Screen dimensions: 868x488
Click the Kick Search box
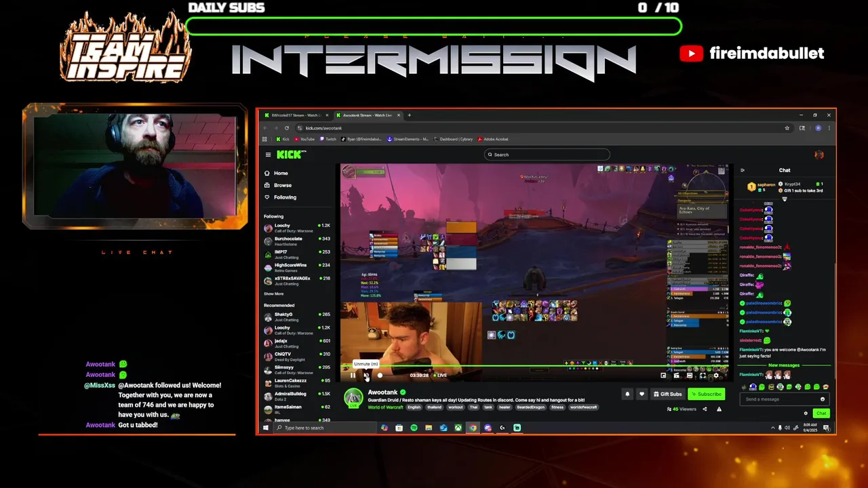pos(547,155)
